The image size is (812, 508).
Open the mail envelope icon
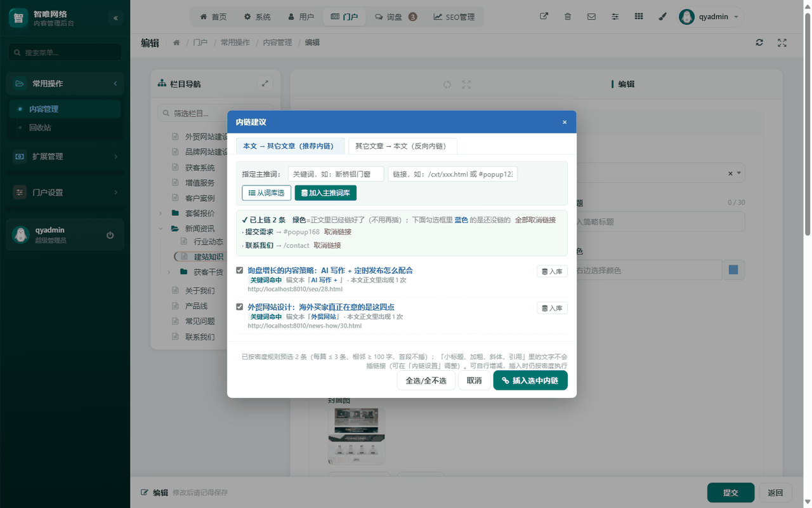591,17
